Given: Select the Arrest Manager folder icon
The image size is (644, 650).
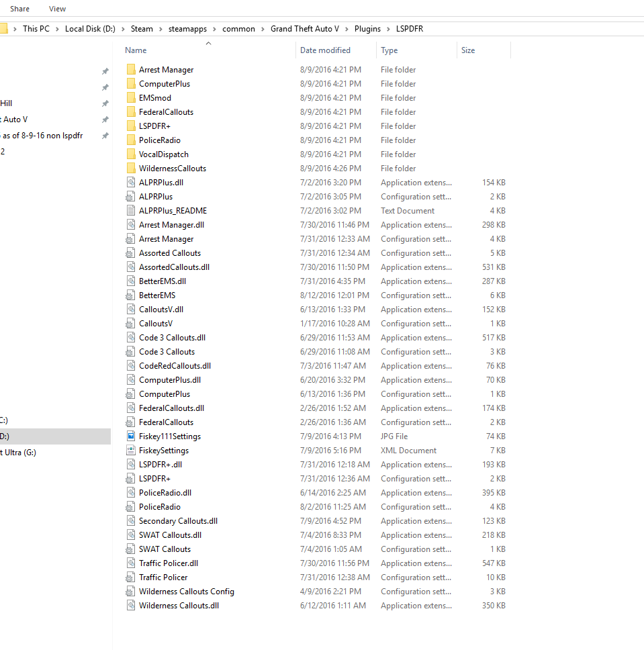Looking at the screenshot, I should click(x=131, y=69).
